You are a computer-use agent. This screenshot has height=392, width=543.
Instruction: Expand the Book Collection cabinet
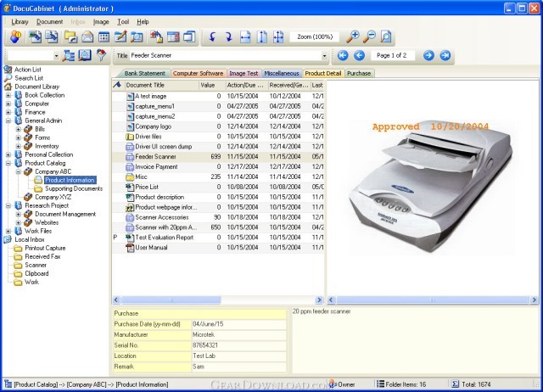point(8,95)
